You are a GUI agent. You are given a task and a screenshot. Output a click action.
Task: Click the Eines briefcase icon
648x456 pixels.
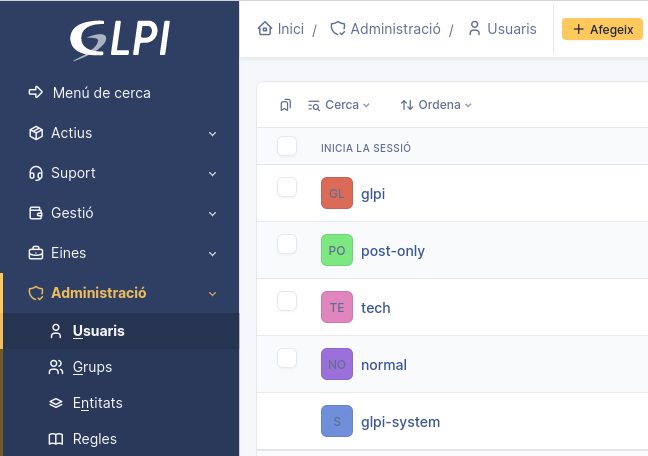[36, 253]
